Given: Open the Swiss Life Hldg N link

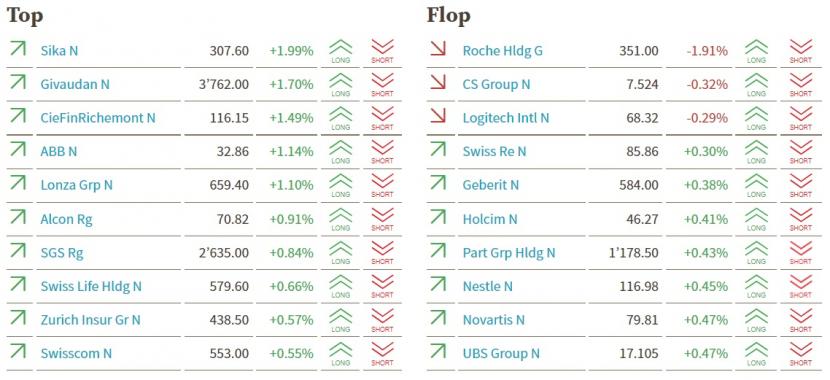Looking at the screenshot, I should (91, 286).
